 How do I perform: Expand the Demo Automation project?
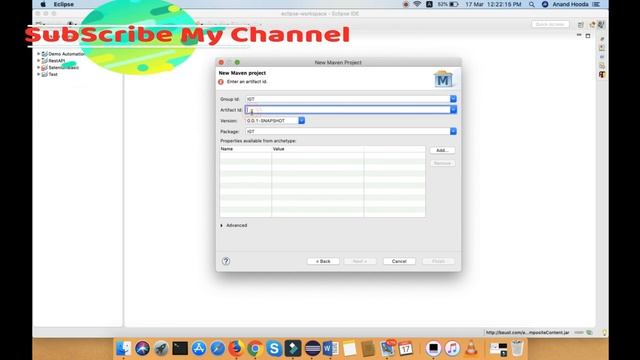pyautogui.click(x=39, y=54)
